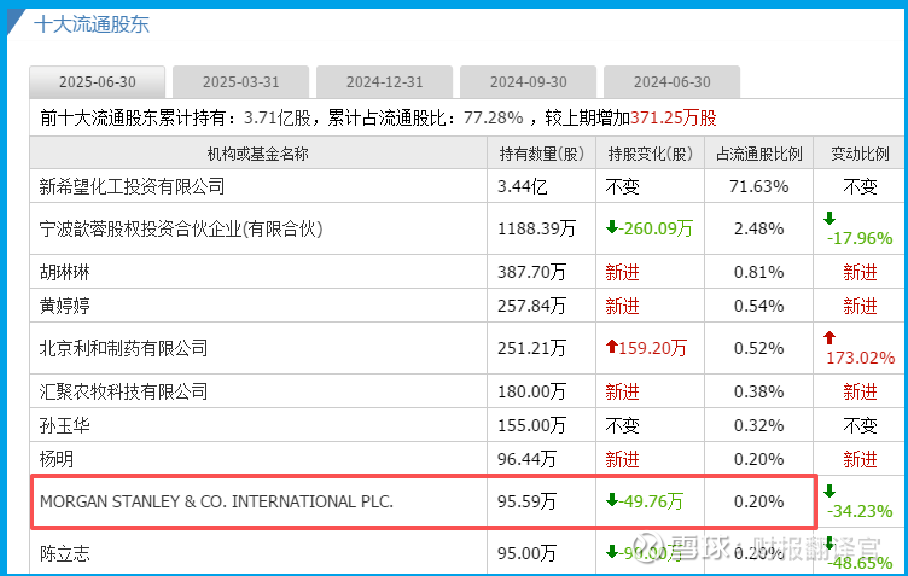Click the 173.02% change ratio
Viewport: 908px width, 576px height.
point(861,358)
